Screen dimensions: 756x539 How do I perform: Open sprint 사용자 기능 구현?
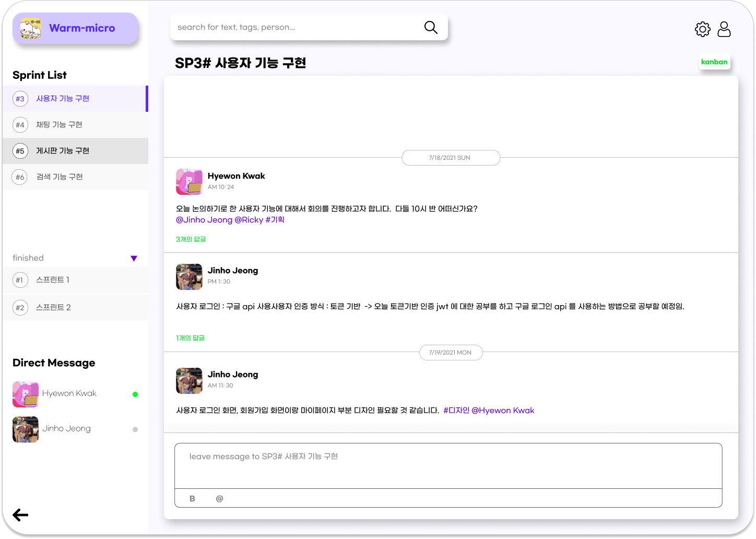pyautogui.click(x=75, y=99)
